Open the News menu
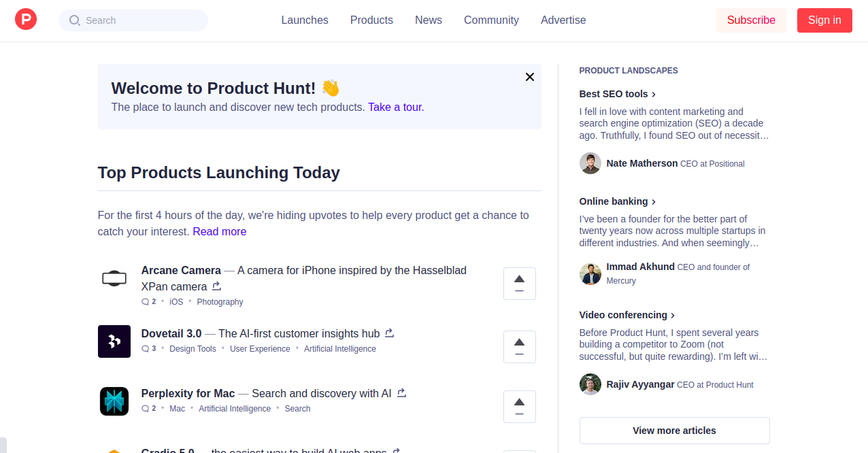Screen dimensions: 868x453 coord(429,20)
